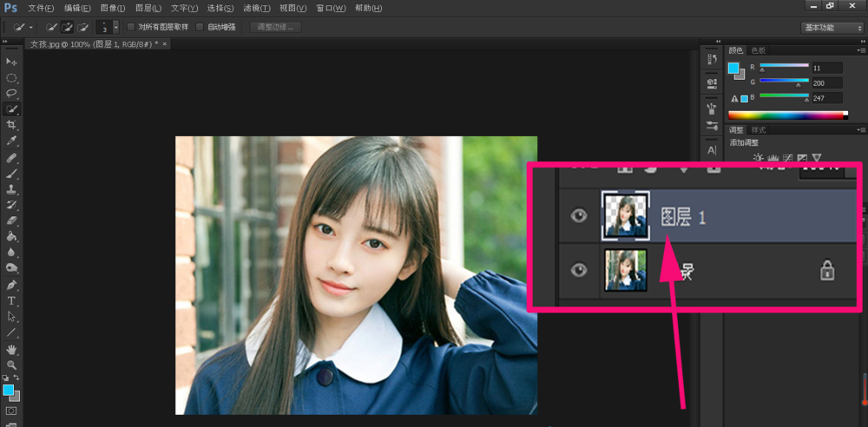Select the Elliptical Marquee tool
The width and height of the screenshot is (868, 427).
(x=11, y=77)
